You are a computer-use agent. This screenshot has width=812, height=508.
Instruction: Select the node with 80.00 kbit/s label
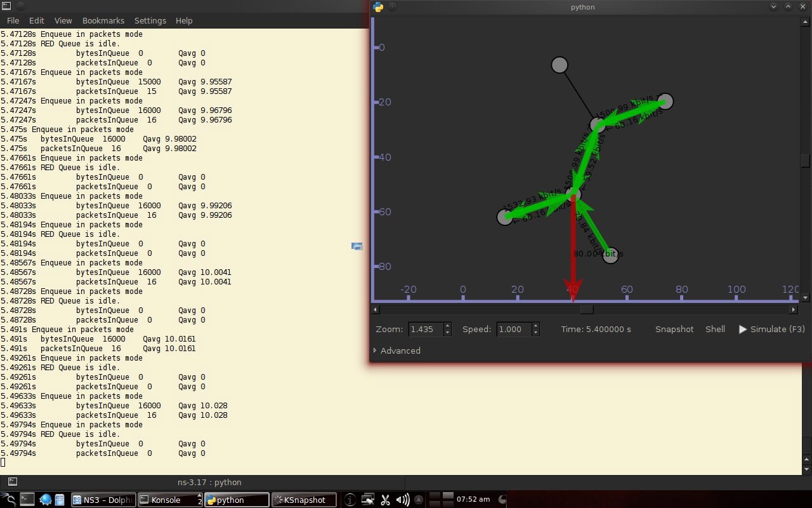pos(610,255)
